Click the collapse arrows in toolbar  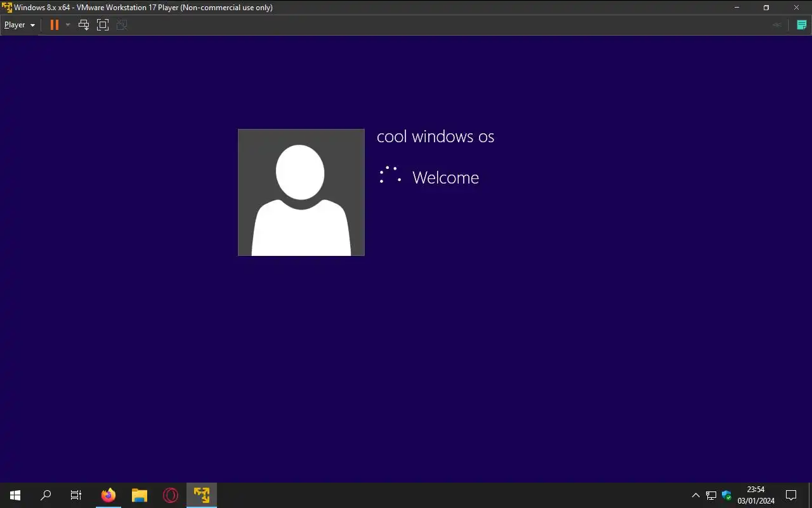[x=776, y=25]
